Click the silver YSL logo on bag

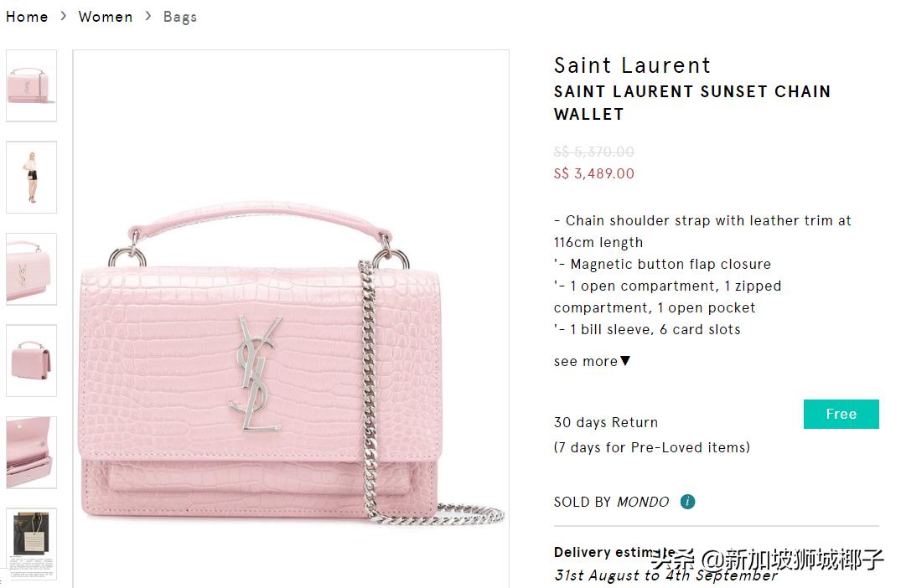256,374
